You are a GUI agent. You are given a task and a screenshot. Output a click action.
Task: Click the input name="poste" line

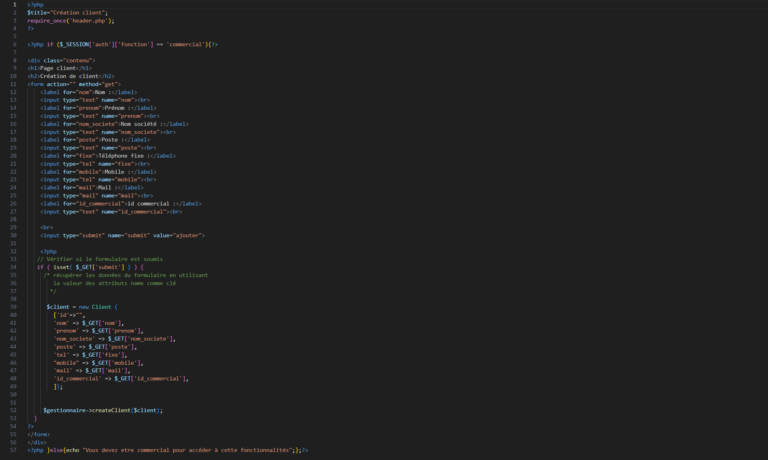[x=98, y=148]
